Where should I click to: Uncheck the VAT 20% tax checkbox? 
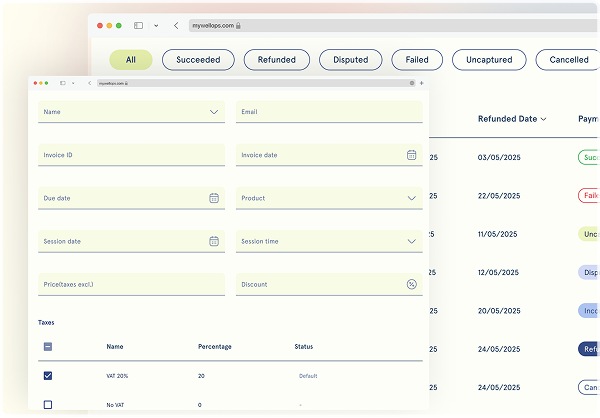[x=48, y=376]
